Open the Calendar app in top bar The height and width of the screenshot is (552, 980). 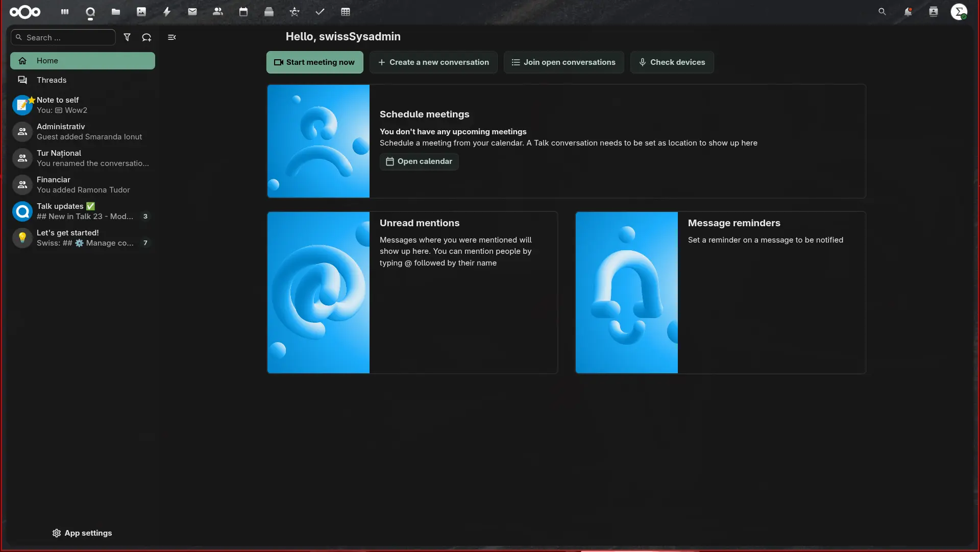[x=243, y=12]
